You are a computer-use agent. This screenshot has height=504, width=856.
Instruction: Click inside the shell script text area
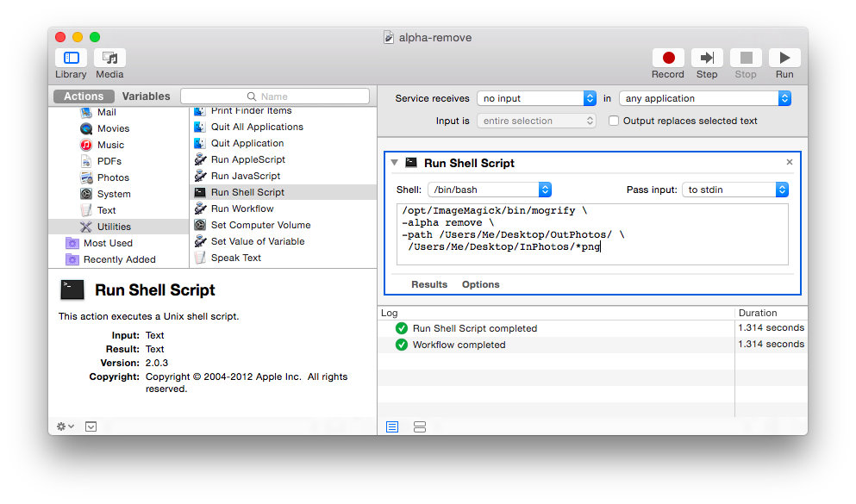(x=592, y=234)
